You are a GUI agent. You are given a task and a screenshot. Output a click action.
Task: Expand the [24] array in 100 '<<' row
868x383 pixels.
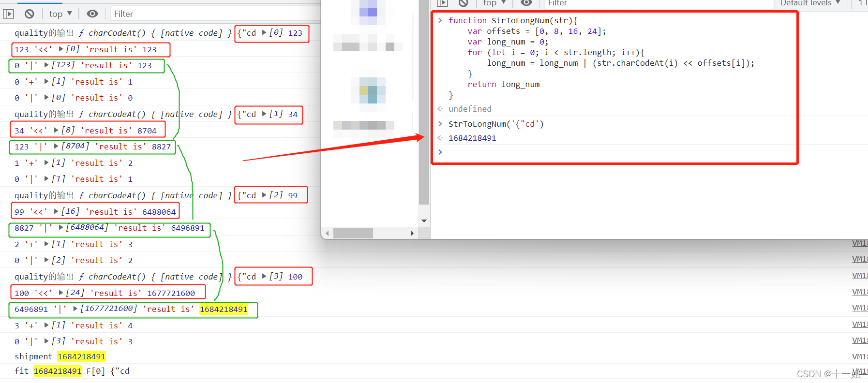click(61, 293)
